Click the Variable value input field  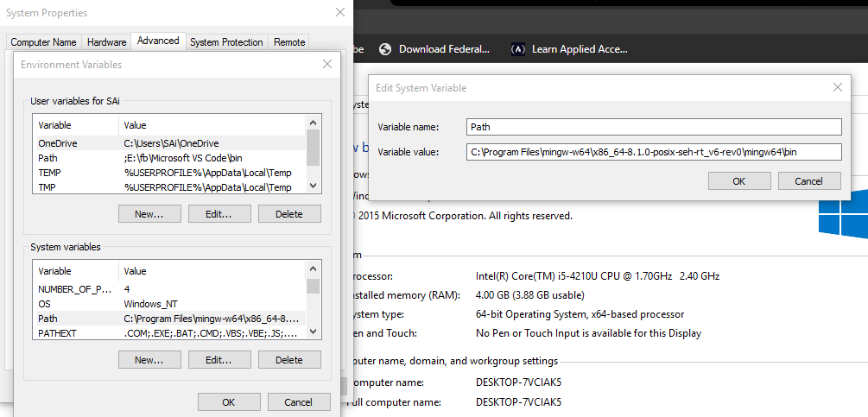point(654,152)
